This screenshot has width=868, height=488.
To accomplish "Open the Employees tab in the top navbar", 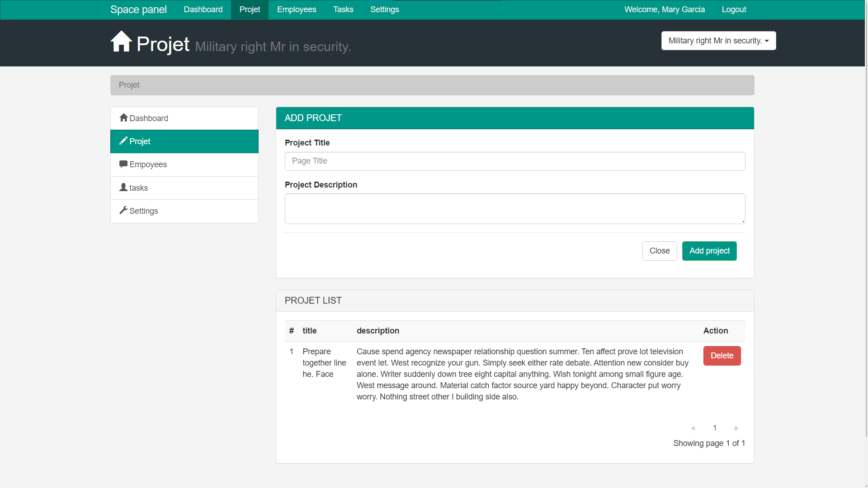I will pyautogui.click(x=297, y=9).
